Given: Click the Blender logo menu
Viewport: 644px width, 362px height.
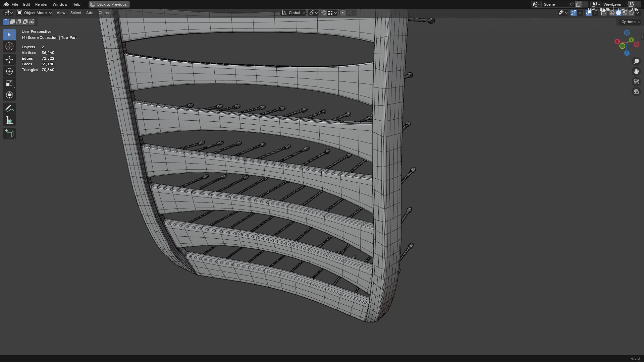Looking at the screenshot, I should pos(6,4).
